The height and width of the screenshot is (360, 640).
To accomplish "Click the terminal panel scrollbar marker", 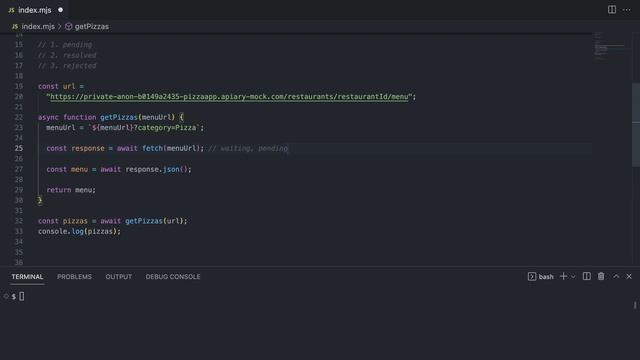I will pyautogui.click(x=635, y=305).
